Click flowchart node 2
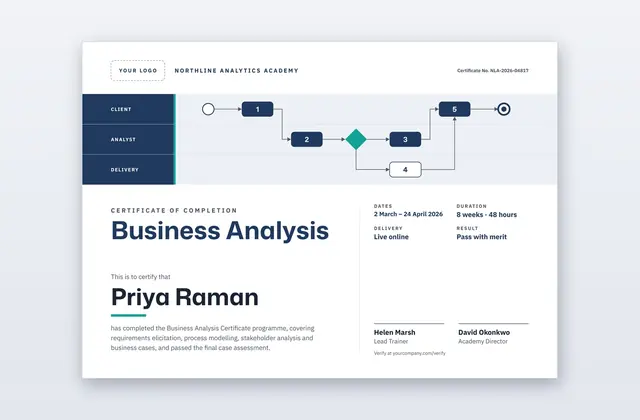The width and height of the screenshot is (640, 420). (x=307, y=140)
